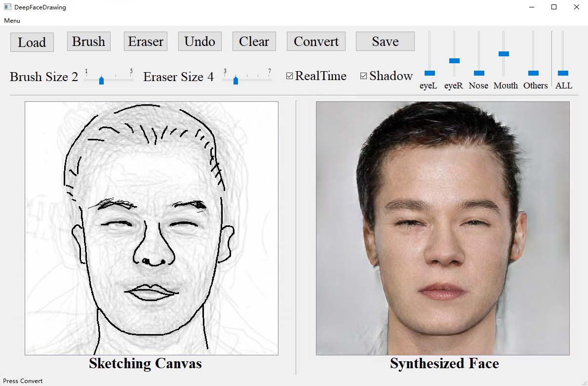588x386 pixels.
Task: Click the eyeL vertical slider handle
Action: 430,73
